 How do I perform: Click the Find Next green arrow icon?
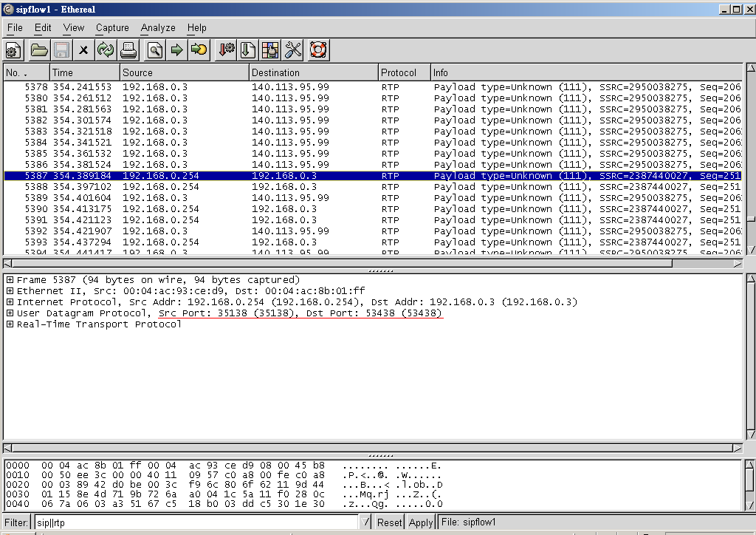pos(176,50)
